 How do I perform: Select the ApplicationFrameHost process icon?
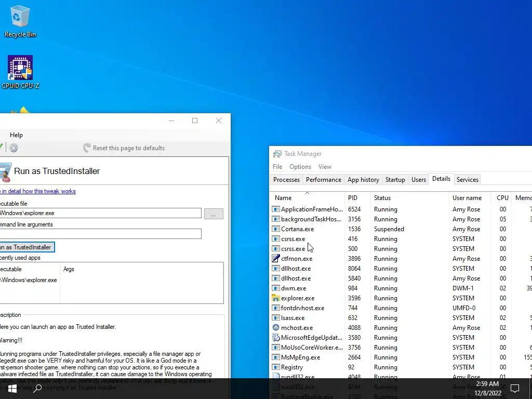click(x=276, y=209)
